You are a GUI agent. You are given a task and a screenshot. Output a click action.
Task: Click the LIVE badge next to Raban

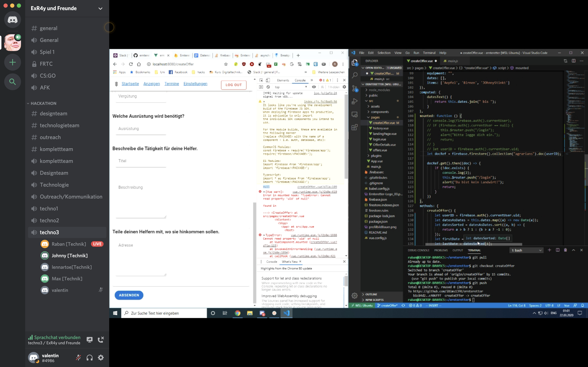tap(97, 244)
